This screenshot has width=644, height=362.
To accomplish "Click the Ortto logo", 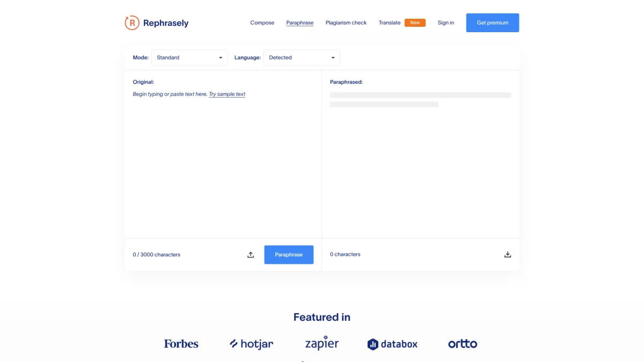I will pyautogui.click(x=462, y=344).
